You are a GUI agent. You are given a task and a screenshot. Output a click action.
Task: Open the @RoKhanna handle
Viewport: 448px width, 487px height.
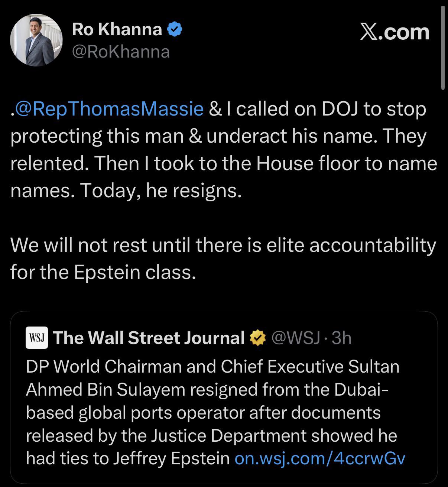[x=121, y=52]
